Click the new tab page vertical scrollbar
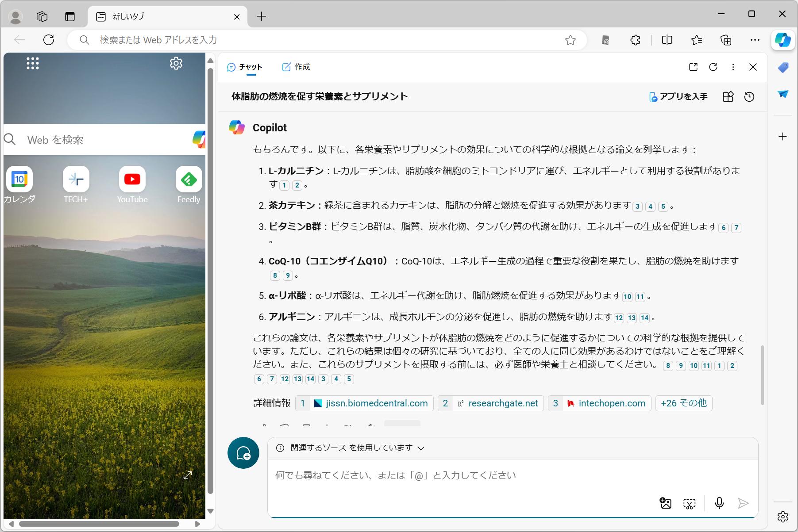This screenshot has height=532, width=798. (210, 281)
